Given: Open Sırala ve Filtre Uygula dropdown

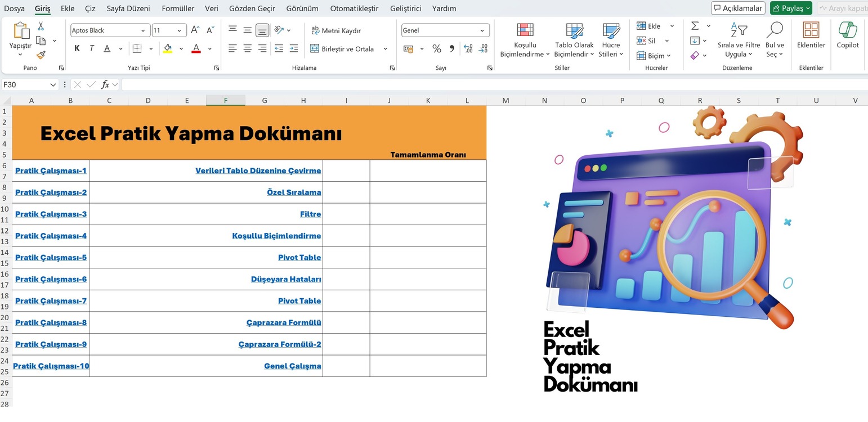Looking at the screenshot, I should [739, 39].
